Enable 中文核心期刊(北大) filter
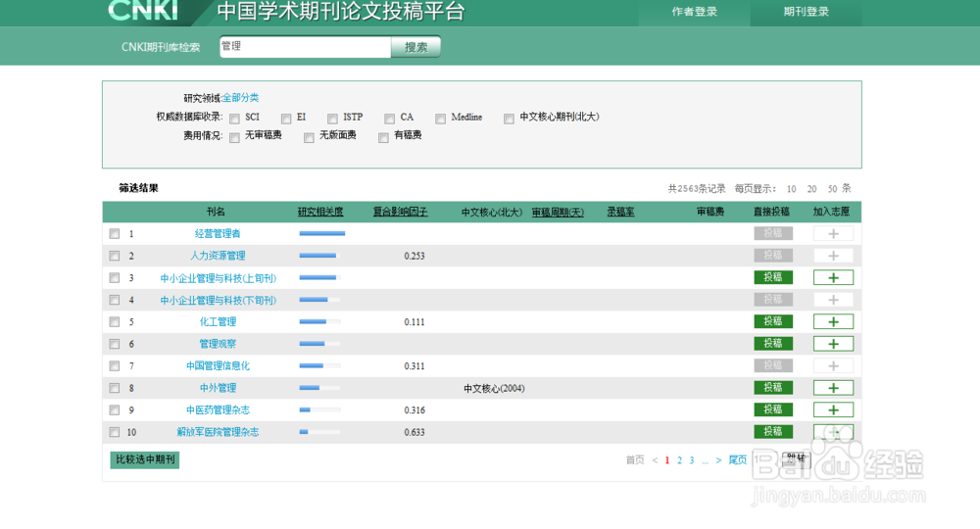 click(x=509, y=119)
